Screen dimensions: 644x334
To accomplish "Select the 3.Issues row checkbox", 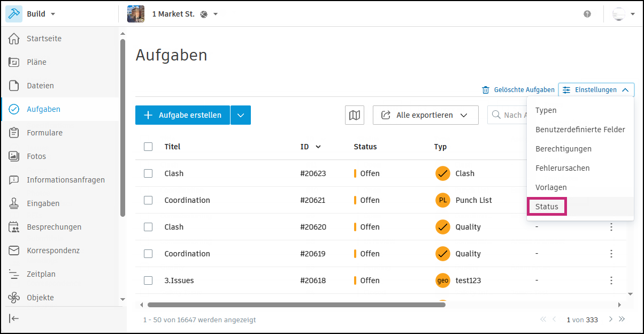I will click(x=148, y=280).
